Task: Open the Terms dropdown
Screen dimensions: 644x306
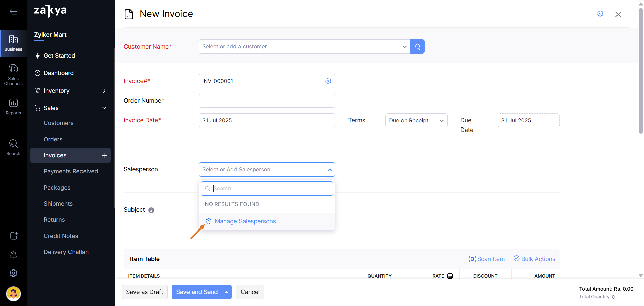Action: pyautogui.click(x=416, y=121)
